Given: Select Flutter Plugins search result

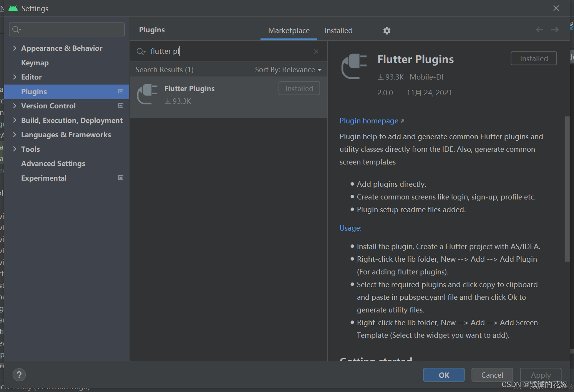Looking at the screenshot, I should [x=229, y=97].
